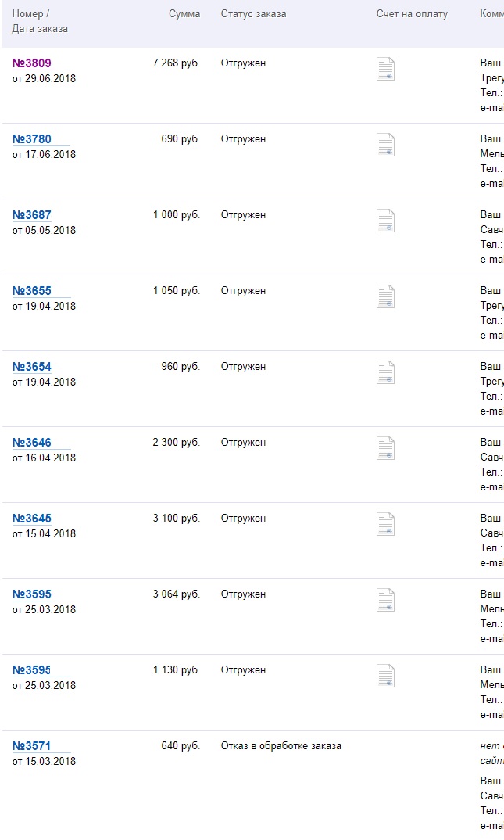
Task: Open order link №3780
Action: (31, 139)
